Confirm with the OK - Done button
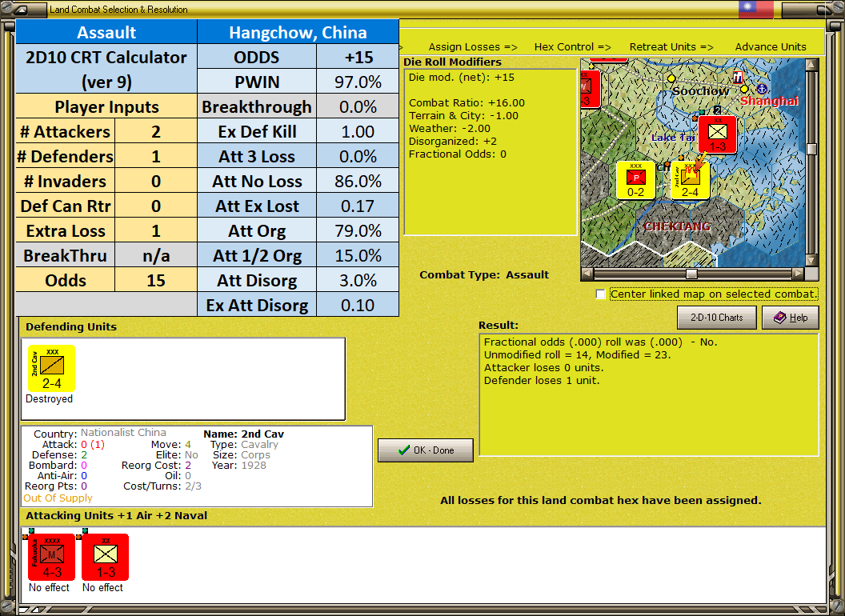The height and width of the screenshot is (616, 845). point(426,450)
